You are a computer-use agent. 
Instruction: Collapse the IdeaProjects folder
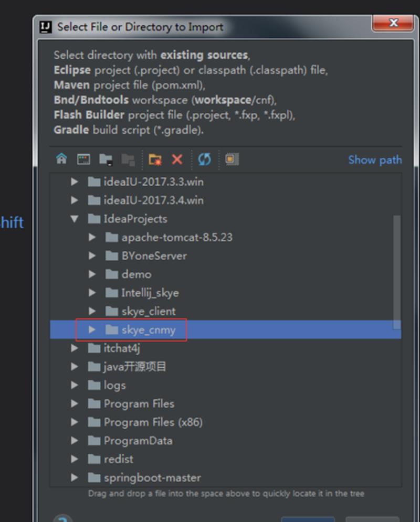point(75,219)
